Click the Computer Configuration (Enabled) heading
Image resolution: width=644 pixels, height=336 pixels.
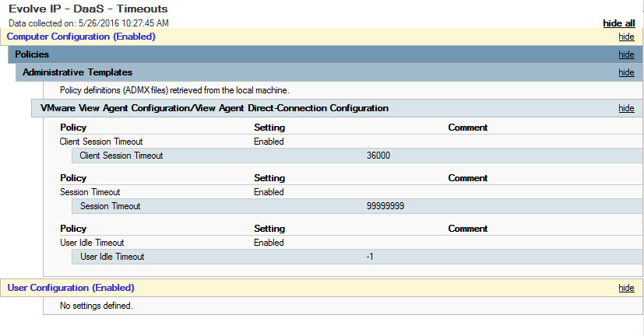coord(81,37)
